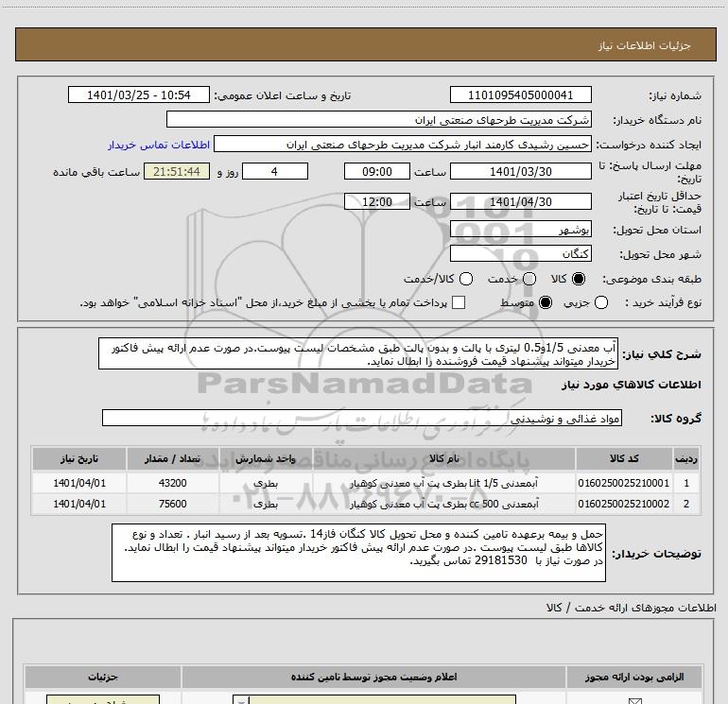Select the کالا/خدمت radio button
This screenshot has height=704, width=728.
click(466, 279)
